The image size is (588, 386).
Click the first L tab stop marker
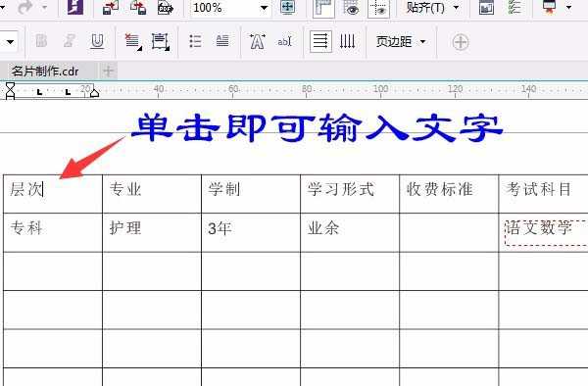39,92
